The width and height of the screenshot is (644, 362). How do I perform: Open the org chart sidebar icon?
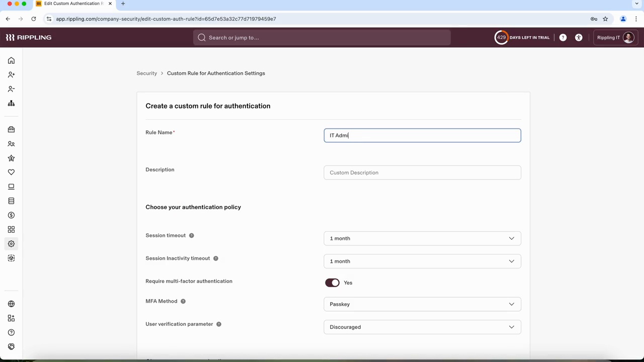click(x=11, y=103)
